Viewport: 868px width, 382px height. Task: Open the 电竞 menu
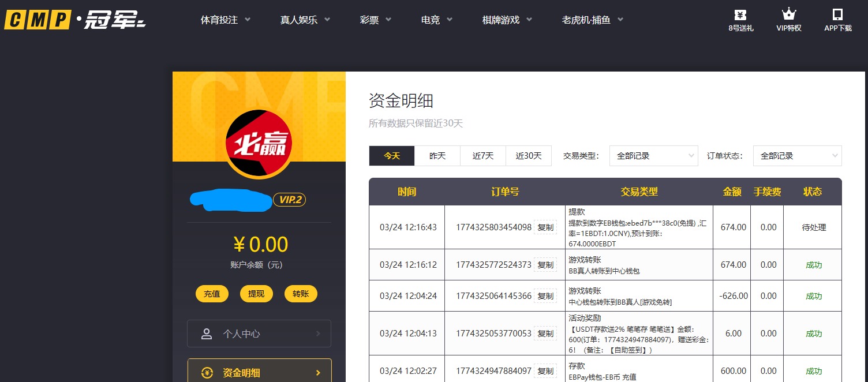(431, 19)
